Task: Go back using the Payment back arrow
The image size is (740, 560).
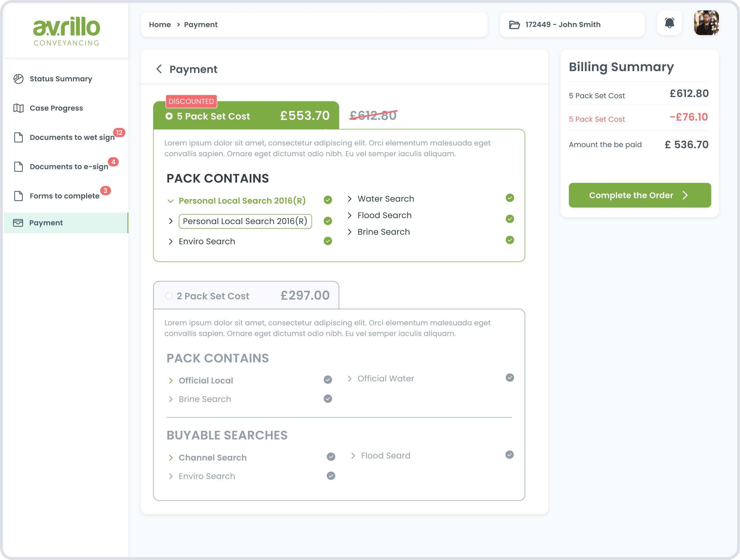Action: tap(159, 69)
